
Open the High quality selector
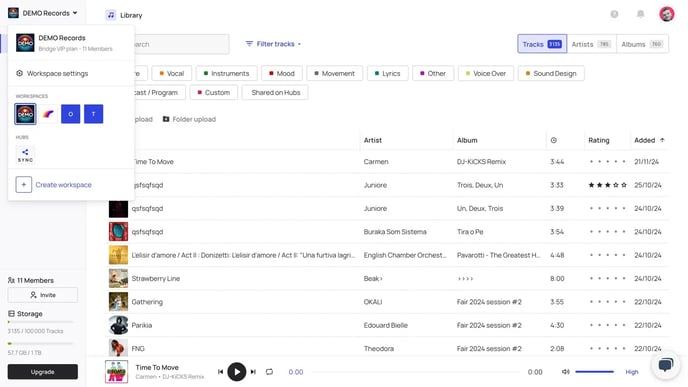632,372
